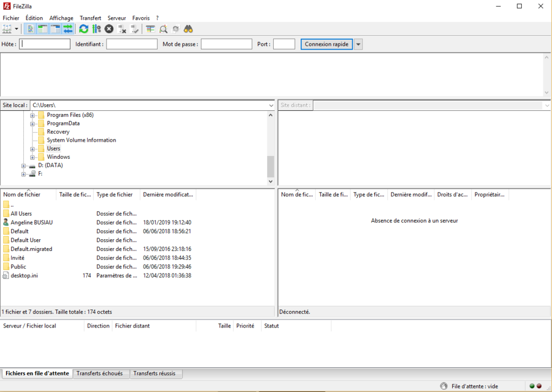
Task: Toggle the message log display
Action: pyautogui.click(x=31, y=29)
